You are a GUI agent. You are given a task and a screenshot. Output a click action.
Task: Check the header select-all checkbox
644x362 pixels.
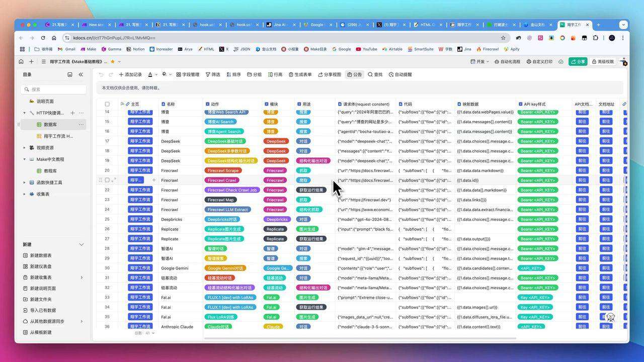(107, 104)
